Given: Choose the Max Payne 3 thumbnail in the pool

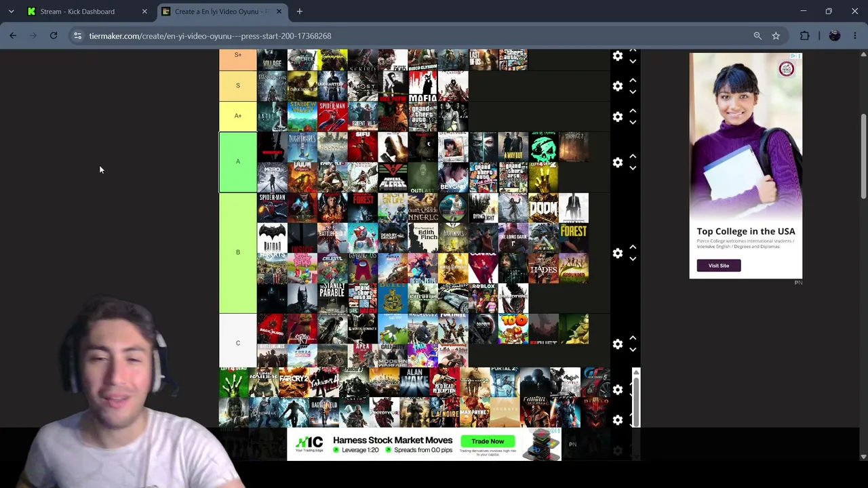Looking at the screenshot, I should [475, 412].
